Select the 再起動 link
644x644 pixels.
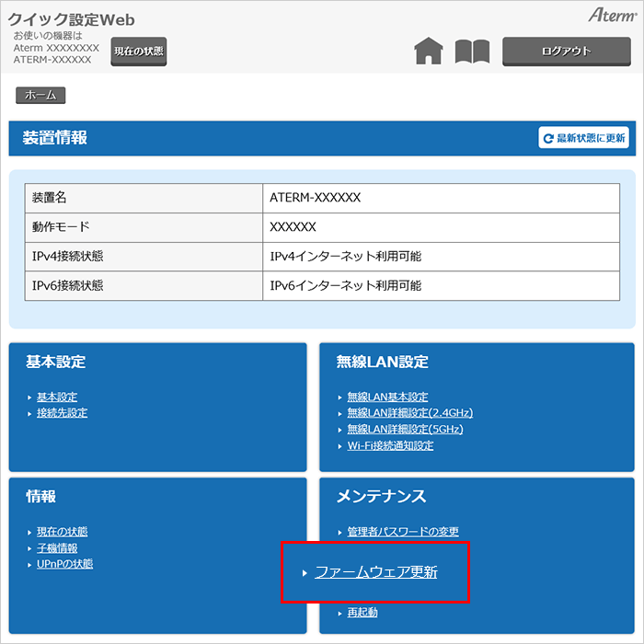(x=362, y=613)
